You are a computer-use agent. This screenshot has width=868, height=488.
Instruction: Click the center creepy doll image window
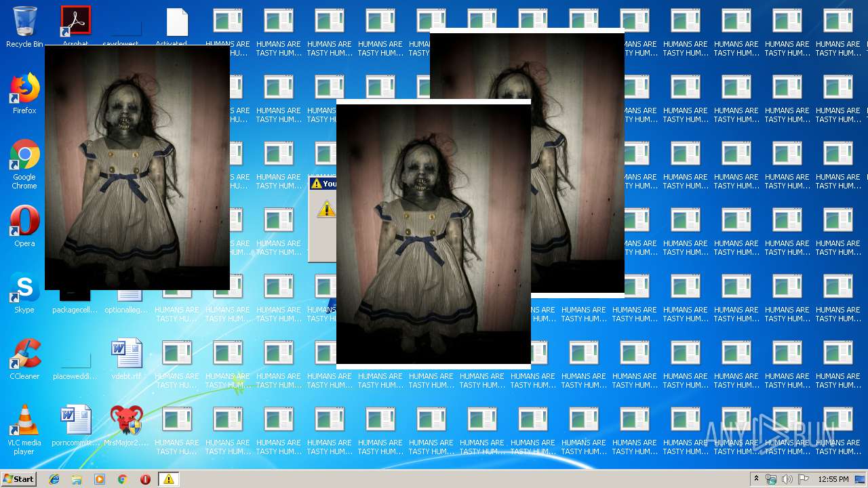[x=433, y=234]
